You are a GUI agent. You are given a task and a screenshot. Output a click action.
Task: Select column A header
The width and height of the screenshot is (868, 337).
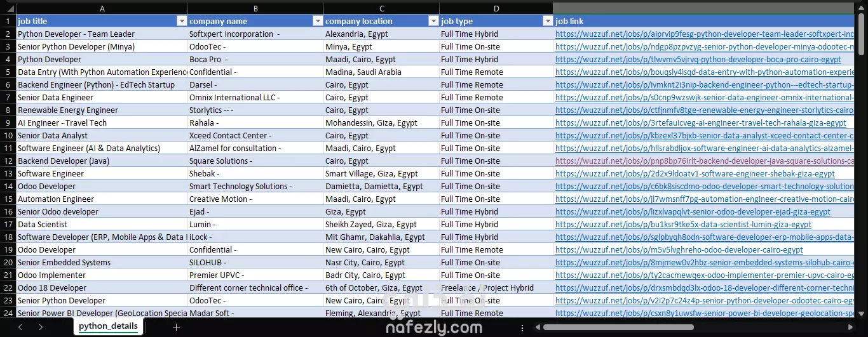[102, 8]
